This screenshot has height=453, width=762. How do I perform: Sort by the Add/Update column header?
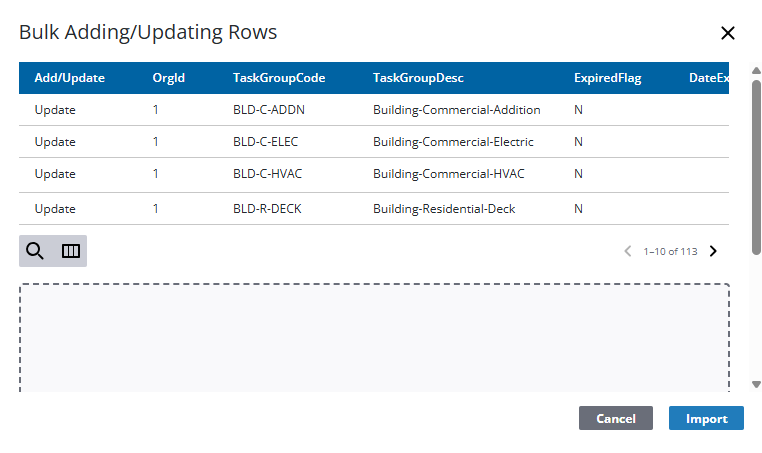(69, 78)
